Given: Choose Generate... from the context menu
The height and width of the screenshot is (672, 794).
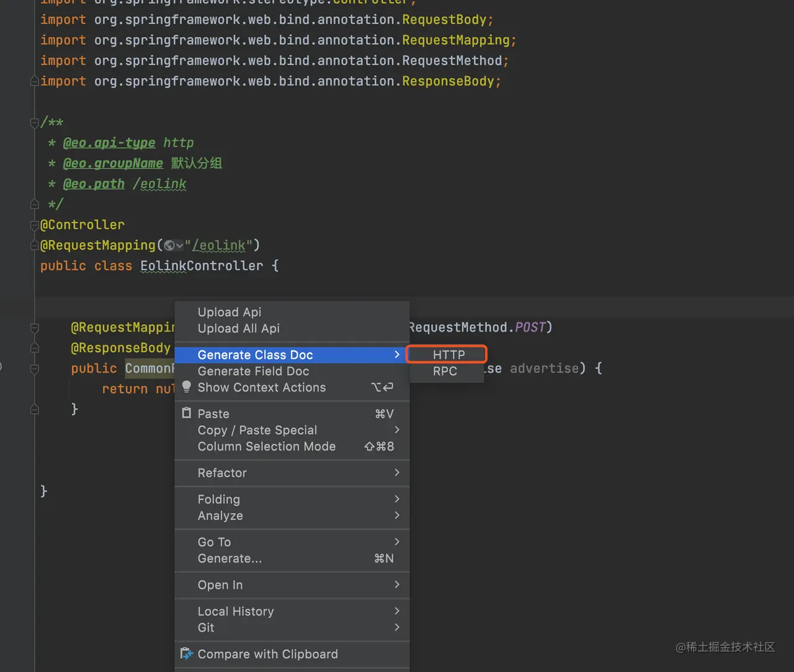Looking at the screenshot, I should point(292,559).
